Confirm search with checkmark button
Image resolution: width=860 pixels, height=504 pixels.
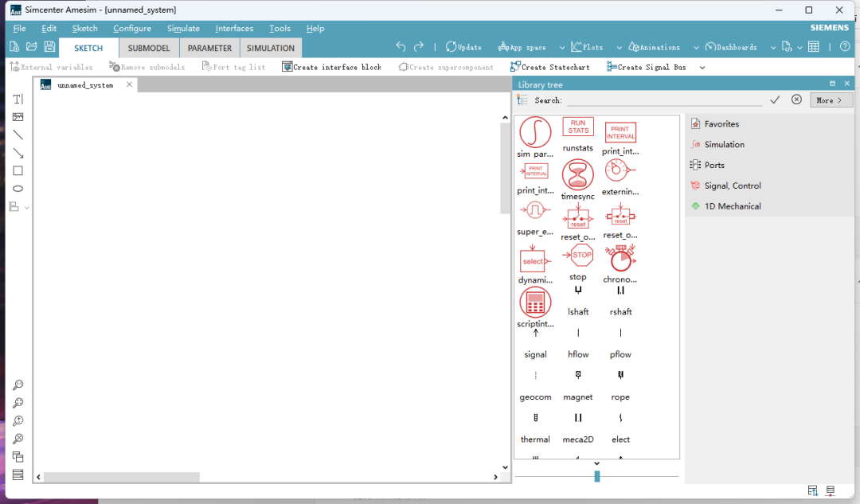775,100
